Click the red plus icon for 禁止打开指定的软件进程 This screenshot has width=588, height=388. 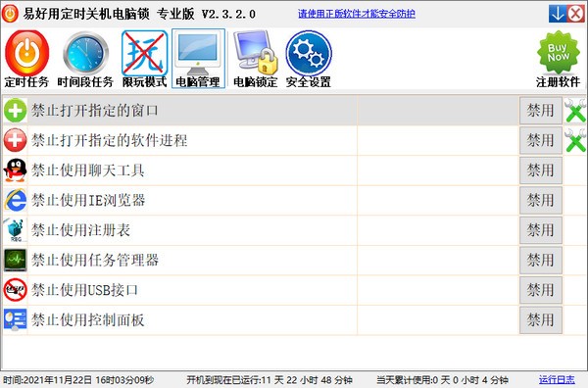(x=15, y=140)
